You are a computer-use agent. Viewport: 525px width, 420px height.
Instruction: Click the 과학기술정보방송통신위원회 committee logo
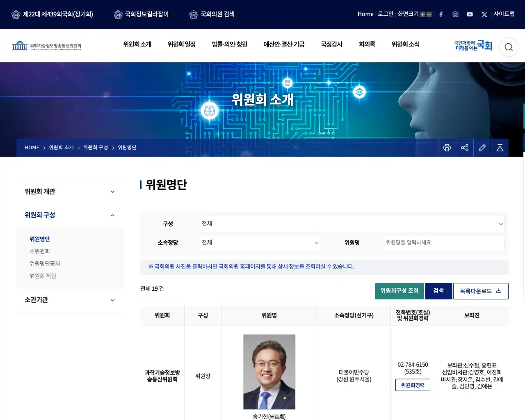[46, 46]
